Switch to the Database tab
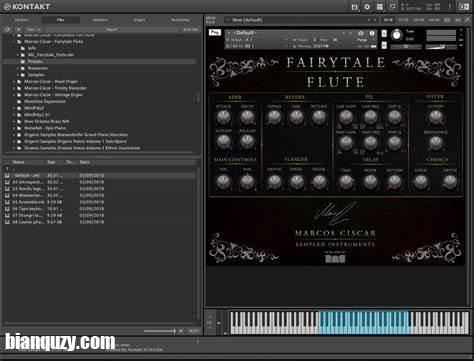 pyautogui.click(x=100, y=20)
